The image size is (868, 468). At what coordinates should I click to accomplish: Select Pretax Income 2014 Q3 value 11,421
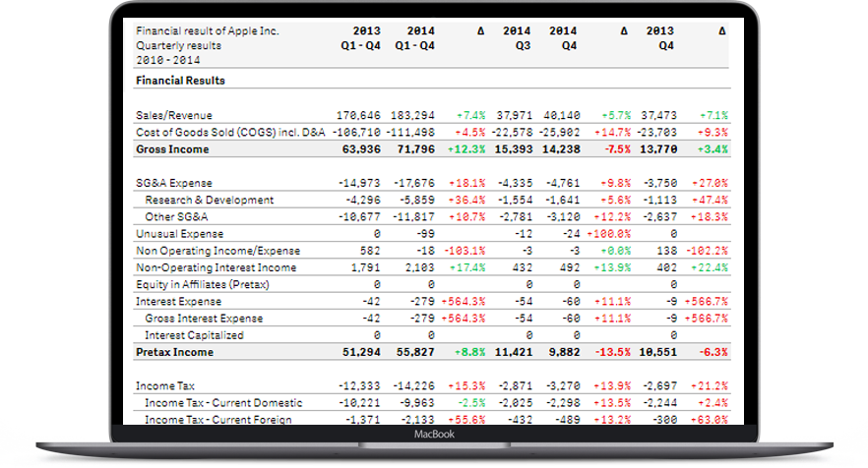tap(513, 352)
